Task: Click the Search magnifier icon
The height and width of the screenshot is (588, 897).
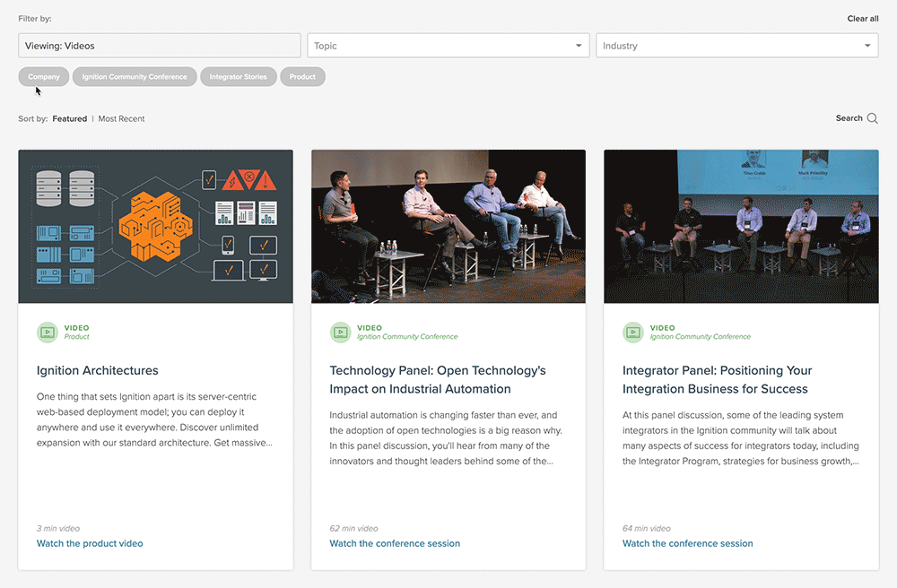Action: tap(873, 118)
